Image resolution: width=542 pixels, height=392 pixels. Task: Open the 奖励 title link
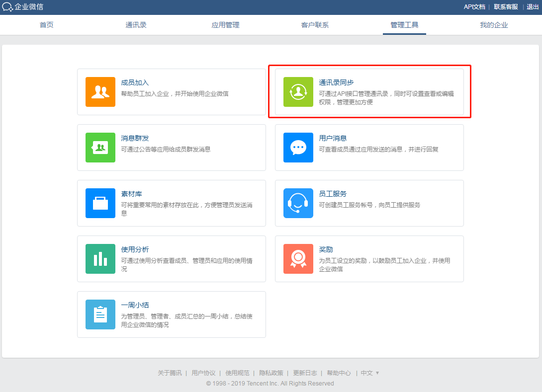[x=326, y=249]
